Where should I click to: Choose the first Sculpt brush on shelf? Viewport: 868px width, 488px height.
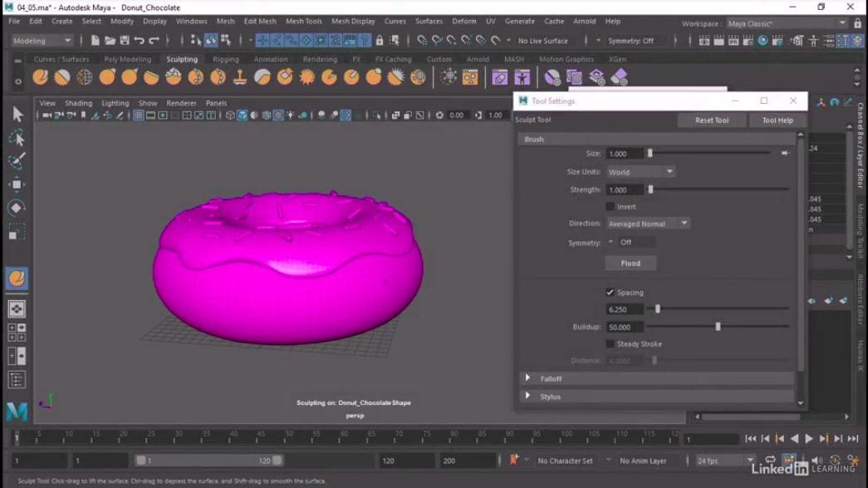tap(41, 77)
